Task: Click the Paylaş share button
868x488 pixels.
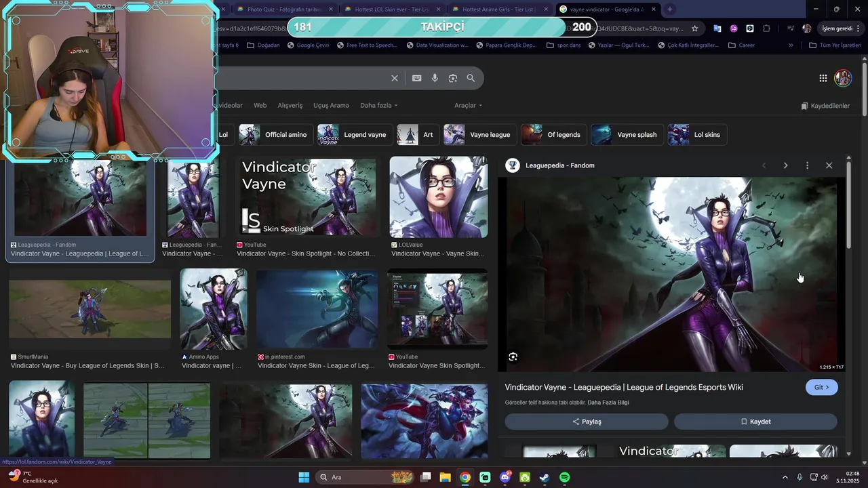Action: tap(587, 422)
